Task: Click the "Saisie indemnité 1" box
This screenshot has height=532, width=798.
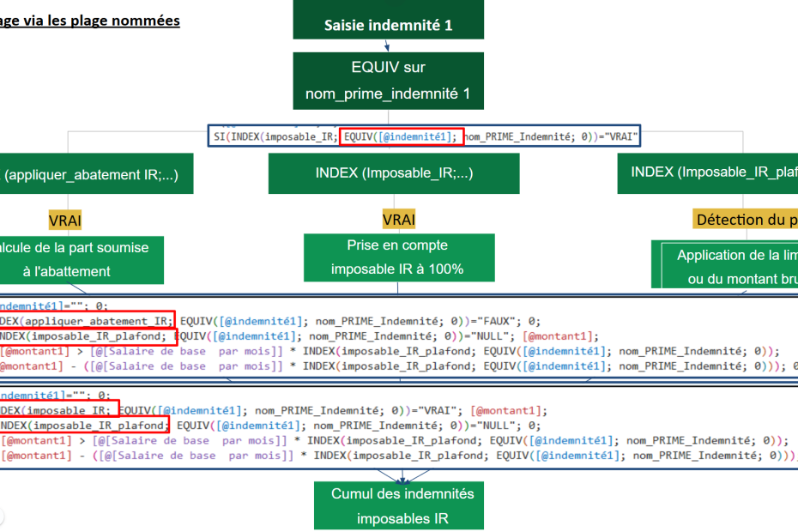Action: coord(389,20)
